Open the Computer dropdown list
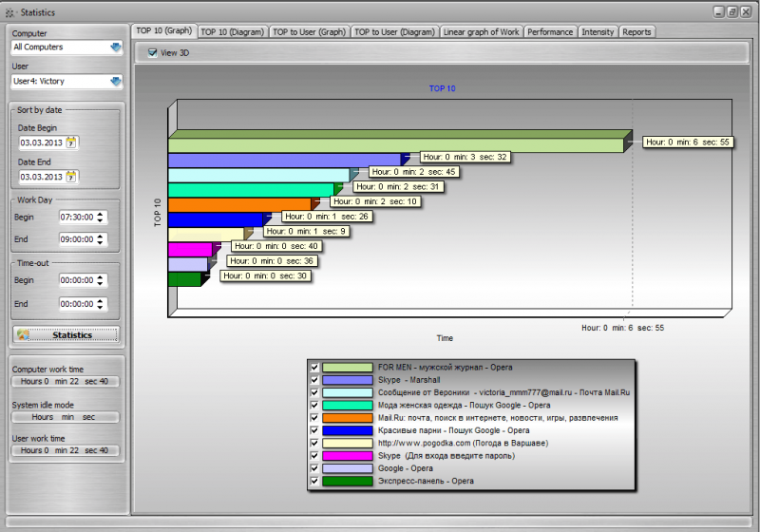Image resolution: width=760 pixels, height=532 pixels. point(115,47)
